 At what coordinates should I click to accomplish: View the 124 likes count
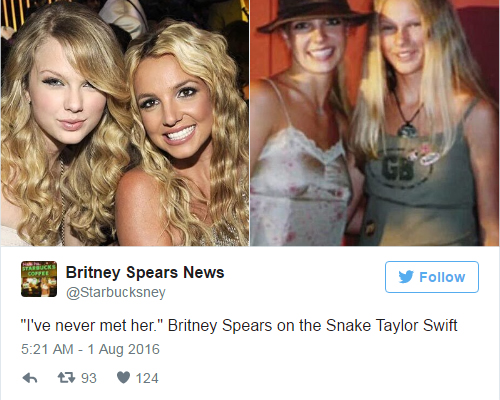pyautogui.click(x=147, y=378)
